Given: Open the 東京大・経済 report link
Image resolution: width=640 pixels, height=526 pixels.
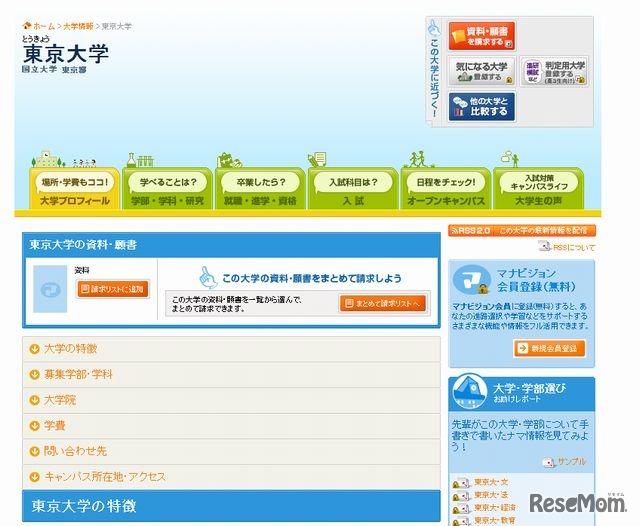Looking at the screenshot, I should tap(495, 508).
